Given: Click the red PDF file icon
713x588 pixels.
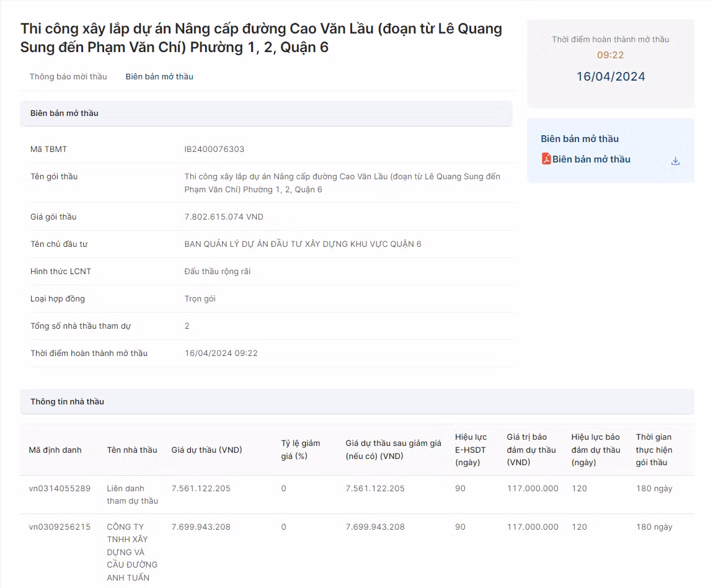Looking at the screenshot, I should click(x=546, y=159).
